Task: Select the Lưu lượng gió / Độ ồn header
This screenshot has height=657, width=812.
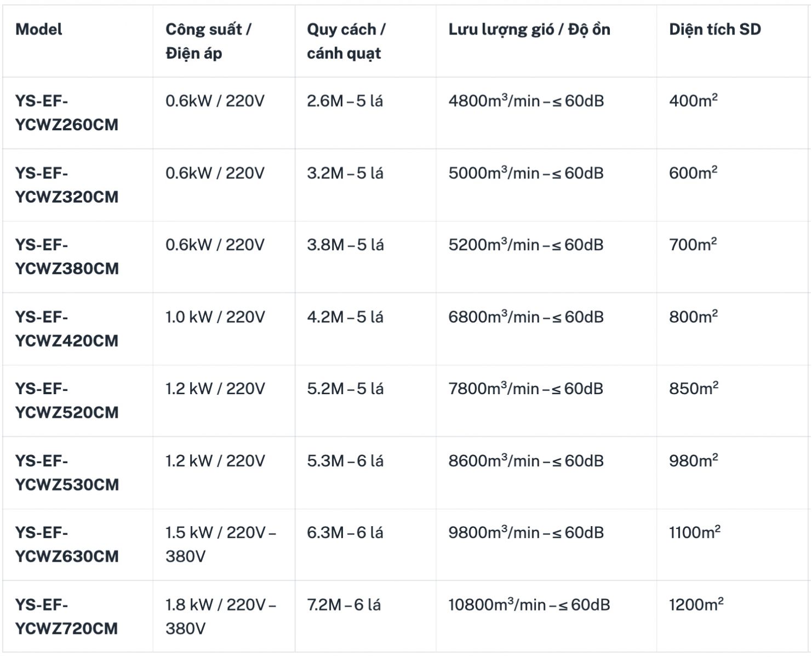Action: point(529,30)
